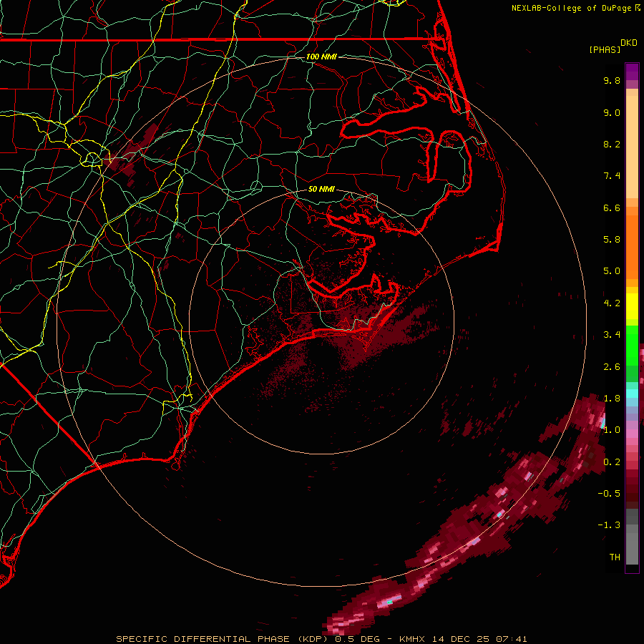Image resolution: width=644 pixels, height=644 pixels.
Task: Select the 1.8 value on the scale
Action: tap(612, 399)
